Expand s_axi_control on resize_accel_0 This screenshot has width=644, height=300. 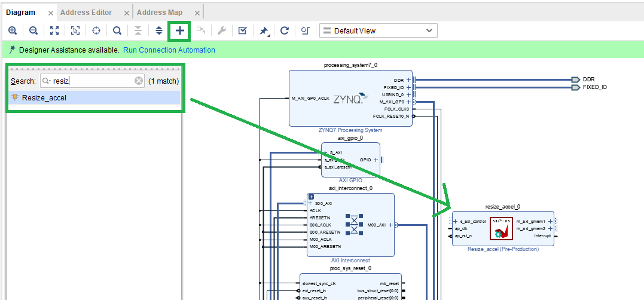456,221
